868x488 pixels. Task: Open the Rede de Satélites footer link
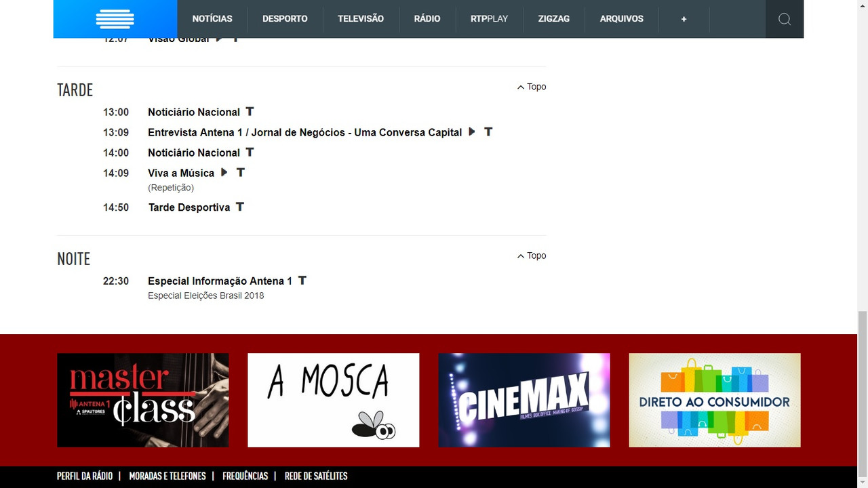pyautogui.click(x=316, y=476)
